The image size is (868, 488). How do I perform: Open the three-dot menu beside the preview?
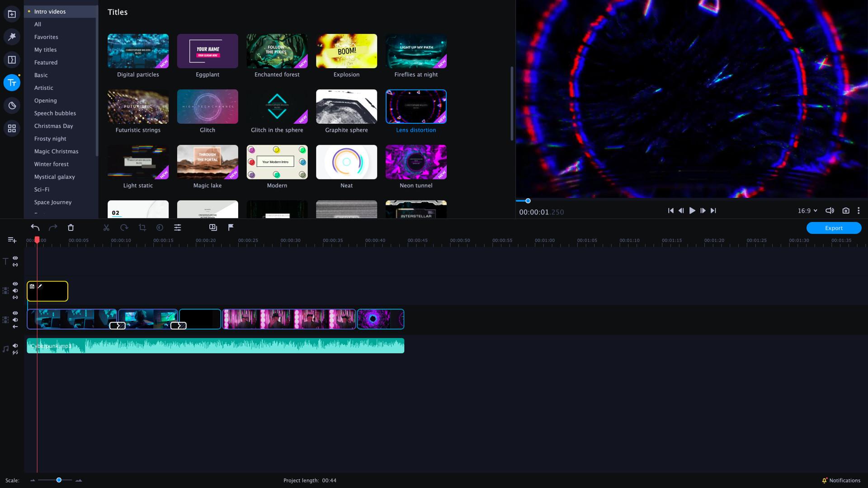pyautogui.click(x=858, y=211)
